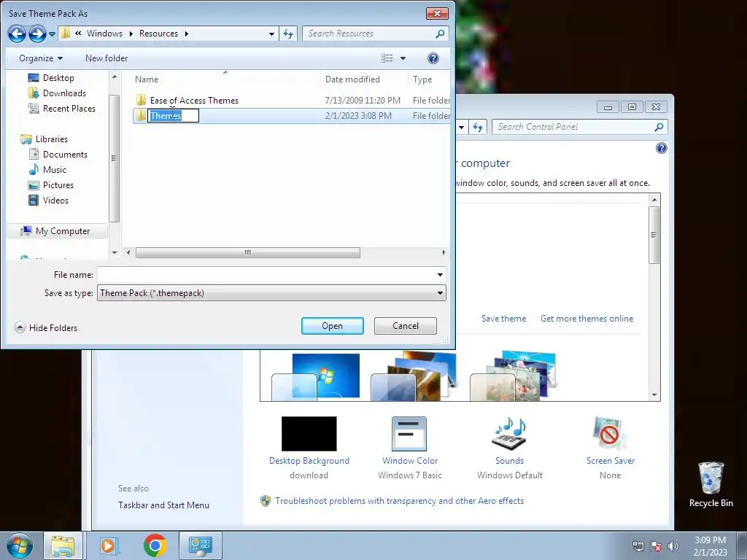Select the Ease of Access Themes folder
This screenshot has height=560, width=747.
194,101
